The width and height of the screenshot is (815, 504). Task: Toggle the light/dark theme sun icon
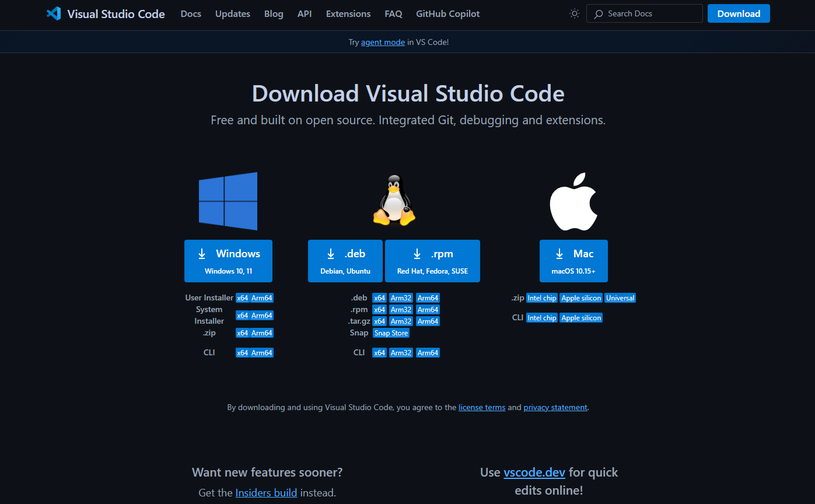coord(575,13)
